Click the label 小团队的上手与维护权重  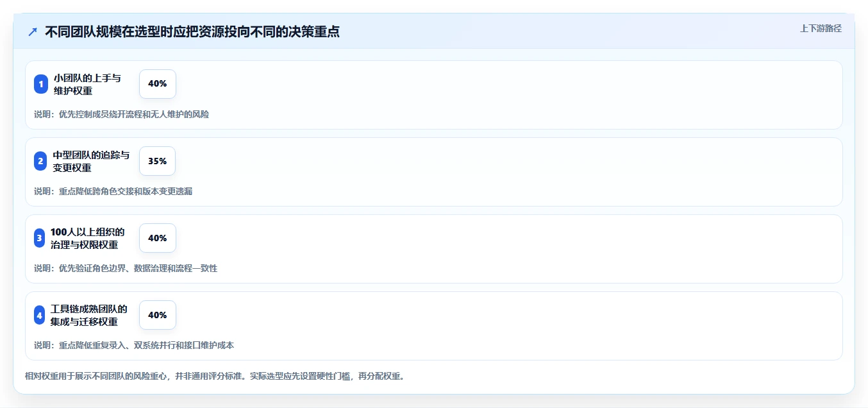point(87,84)
